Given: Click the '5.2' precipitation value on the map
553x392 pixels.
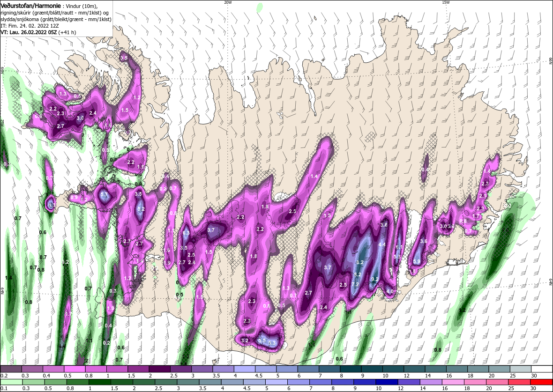Looking at the screenshot, I should point(141,209).
